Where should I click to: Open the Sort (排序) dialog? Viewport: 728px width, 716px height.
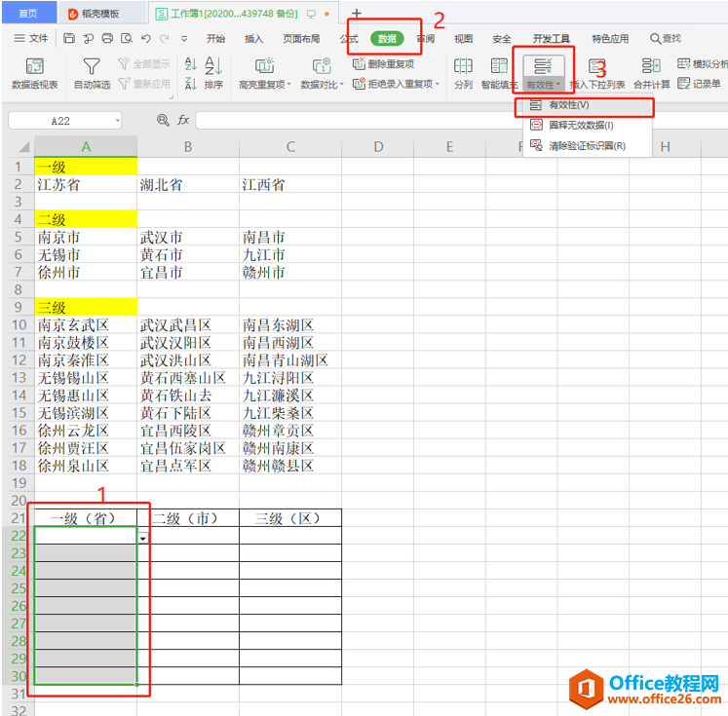213,73
